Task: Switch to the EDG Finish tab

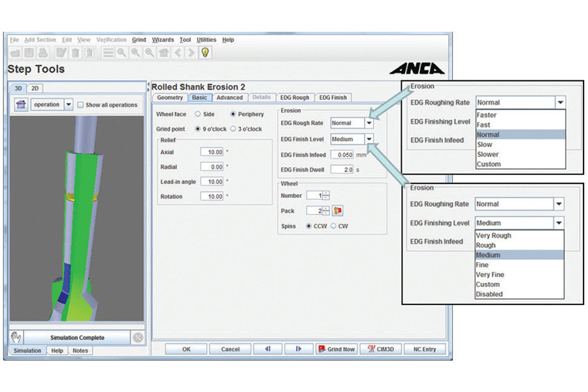Action: (333, 97)
